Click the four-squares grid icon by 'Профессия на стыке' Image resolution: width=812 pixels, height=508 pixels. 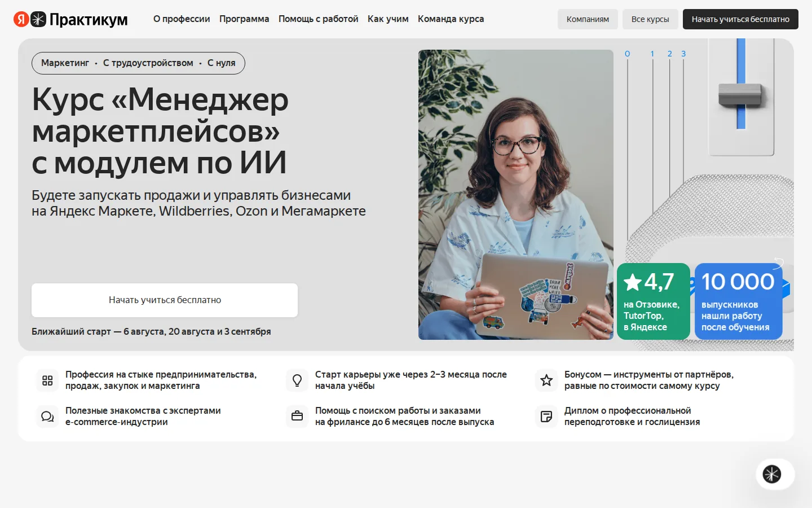[47, 380]
